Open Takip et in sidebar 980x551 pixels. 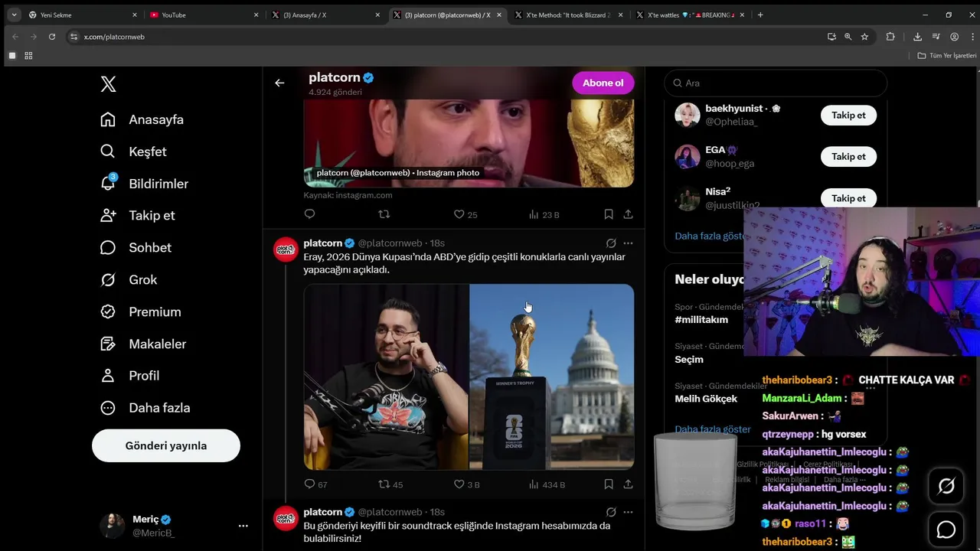(x=138, y=215)
